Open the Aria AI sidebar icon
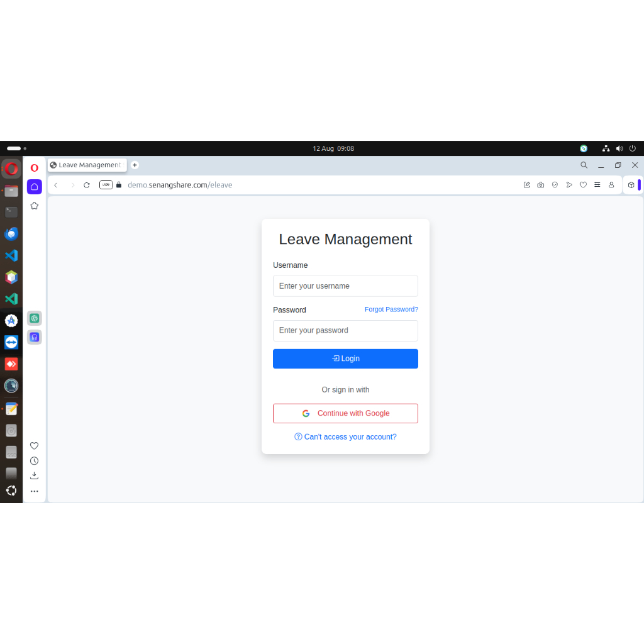Image resolution: width=644 pixels, height=644 pixels. click(x=34, y=337)
